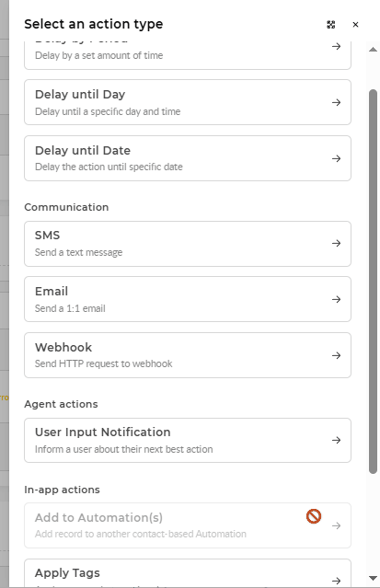The height and width of the screenshot is (588, 380).
Task: Open the User Input Notification action
Action: pos(188,440)
